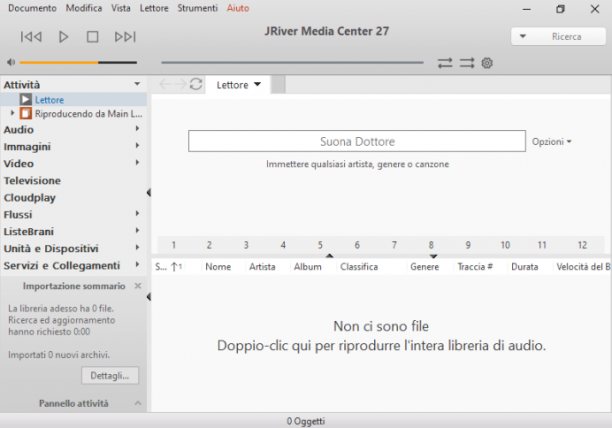612x428 pixels.
Task: Open player settings gear icon
Action: 487,63
